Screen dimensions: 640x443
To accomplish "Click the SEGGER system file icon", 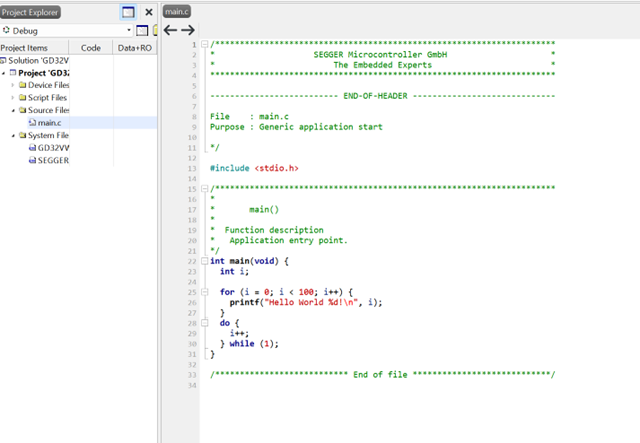I will click(x=32, y=160).
